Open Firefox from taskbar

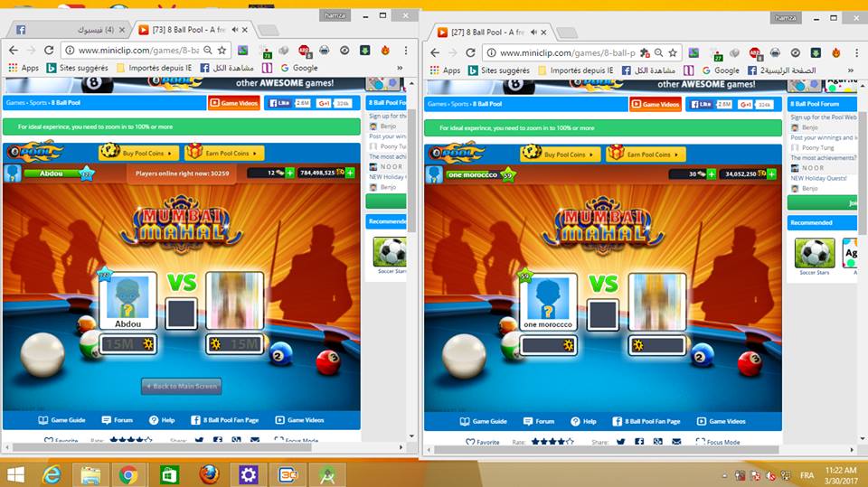[209, 474]
